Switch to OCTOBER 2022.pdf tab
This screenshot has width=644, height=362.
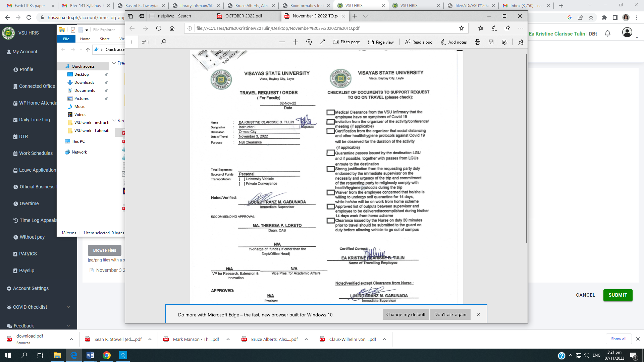[x=244, y=16]
